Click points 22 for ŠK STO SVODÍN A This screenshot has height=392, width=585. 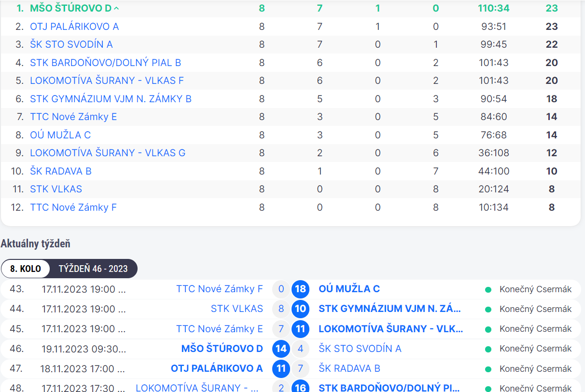click(552, 44)
